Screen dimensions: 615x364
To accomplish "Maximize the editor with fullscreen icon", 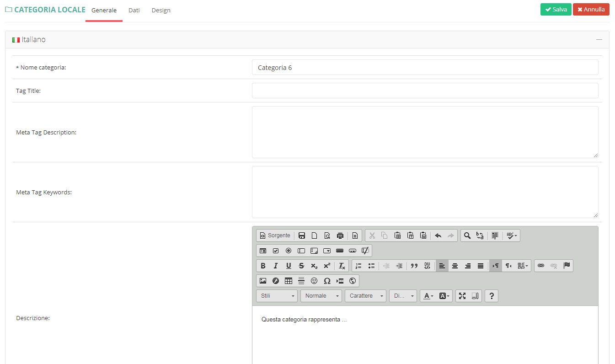I will [462, 296].
